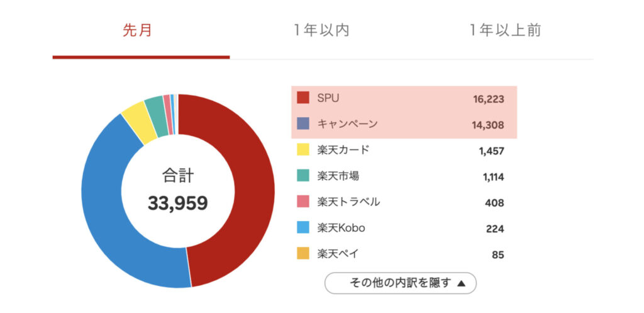Image resolution: width=644 pixels, height=313 pixels.
Task: Click the teal slice of the donut chart
Action: (154, 106)
